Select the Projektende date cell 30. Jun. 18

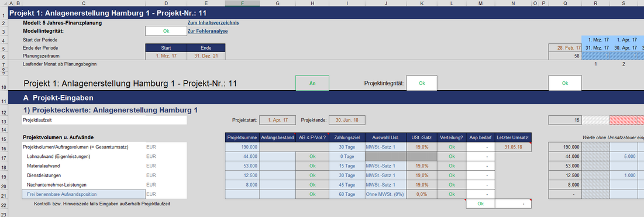coord(347,120)
